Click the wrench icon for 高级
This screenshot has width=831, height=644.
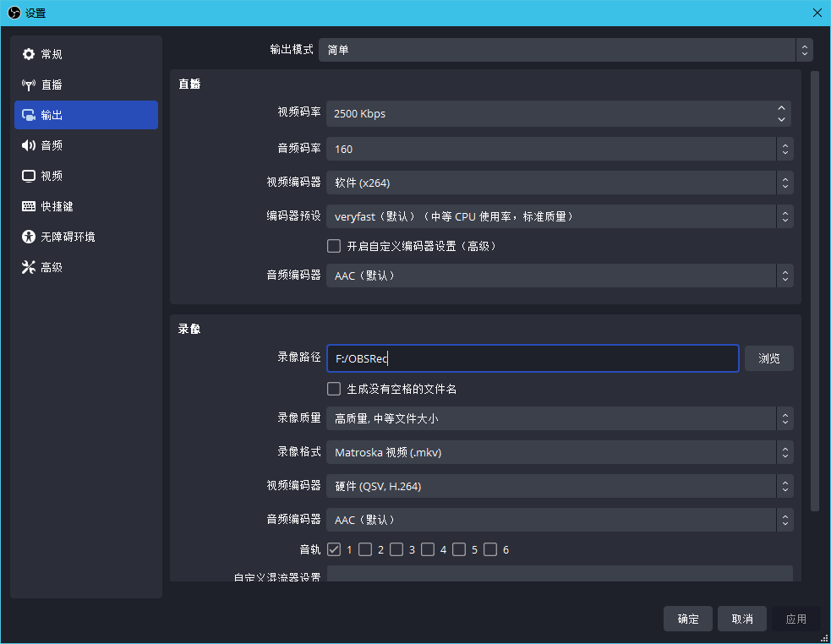coord(29,267)
